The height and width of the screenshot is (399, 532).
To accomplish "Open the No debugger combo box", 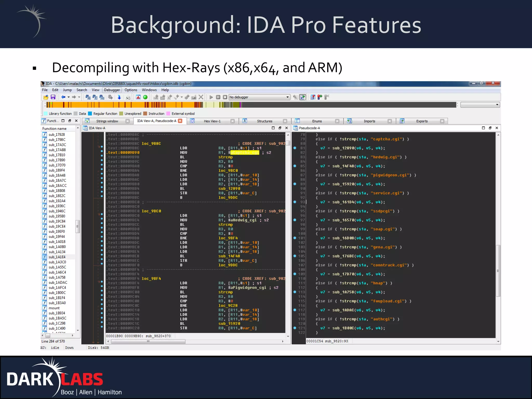I will pos(259,97).
